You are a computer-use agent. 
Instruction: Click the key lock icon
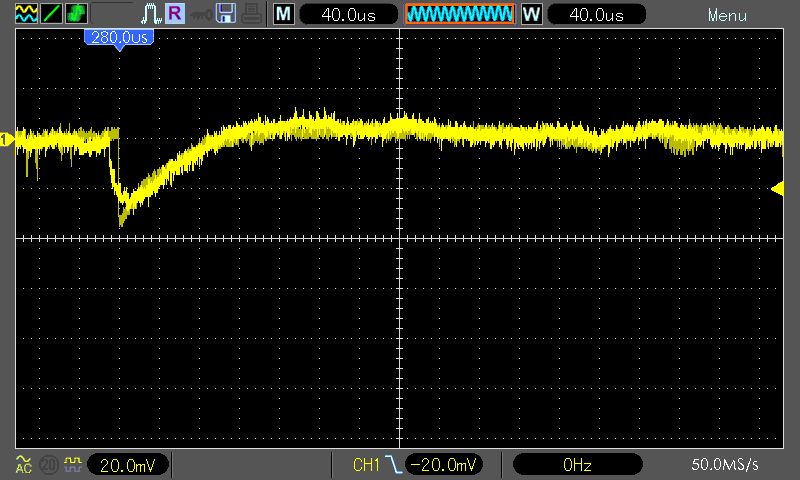click(201, 14)
